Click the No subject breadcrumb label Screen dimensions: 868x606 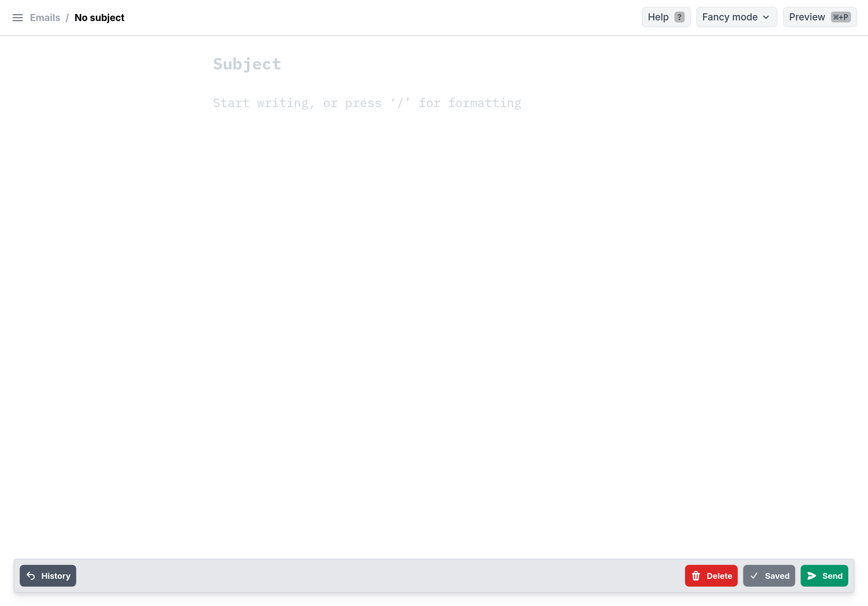click(x=100, y=18)
